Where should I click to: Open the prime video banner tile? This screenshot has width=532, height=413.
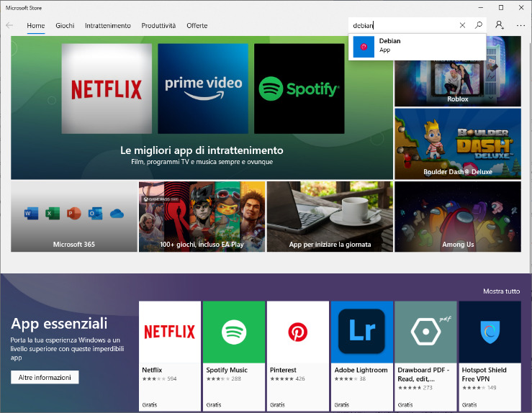[203, 88]
